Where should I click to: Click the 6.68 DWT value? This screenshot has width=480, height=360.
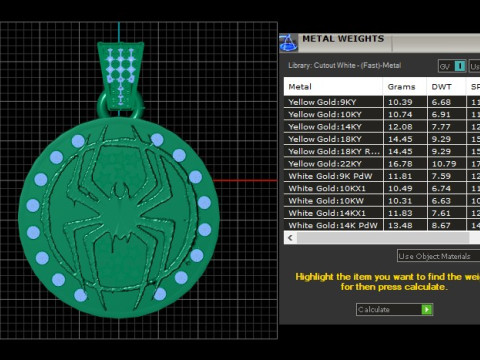click(x=441, y=102)
